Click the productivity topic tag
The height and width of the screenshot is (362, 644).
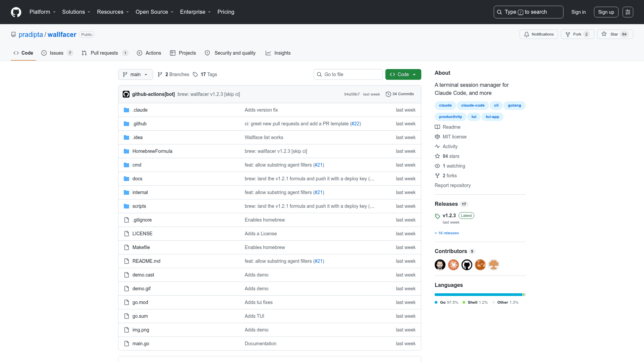coord(450,117)
